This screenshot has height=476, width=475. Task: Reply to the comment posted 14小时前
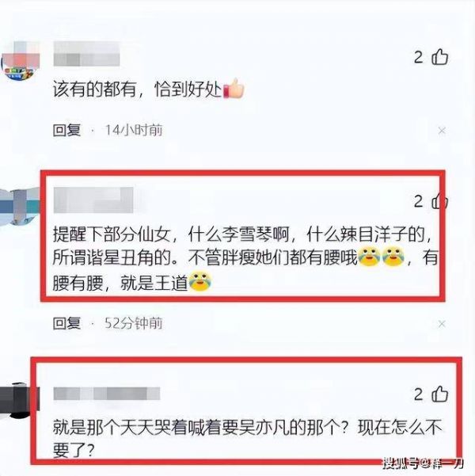66,131
